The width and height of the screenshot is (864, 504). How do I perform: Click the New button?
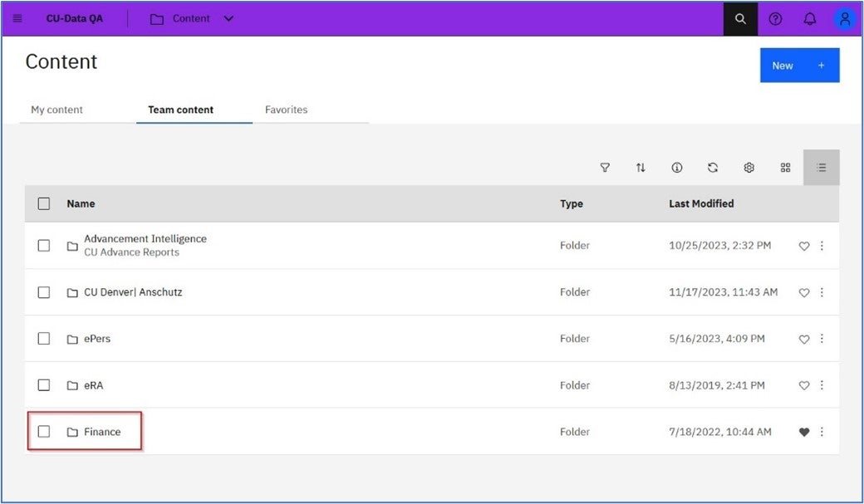pos(799,65)
